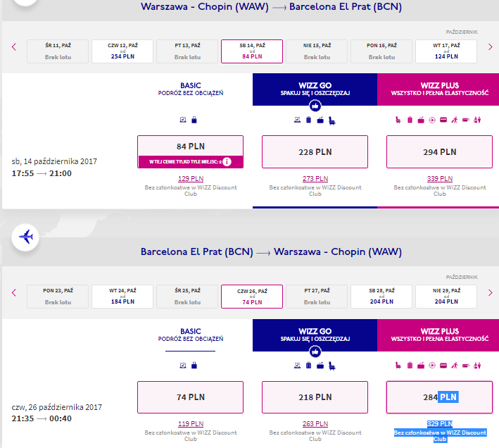
Task: Select PT 13 PAŹ date tab
Action: point(187,51)
